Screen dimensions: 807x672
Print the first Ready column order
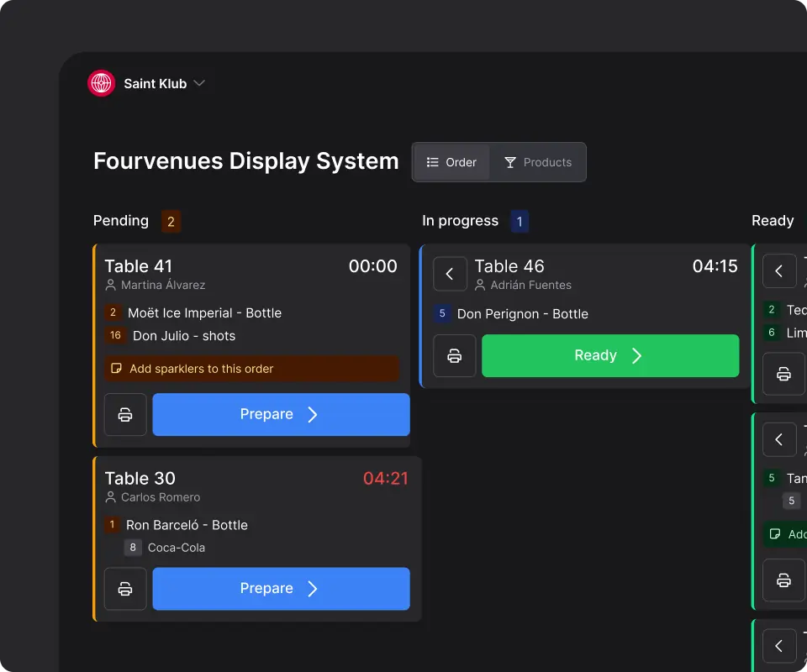point(783,374)
